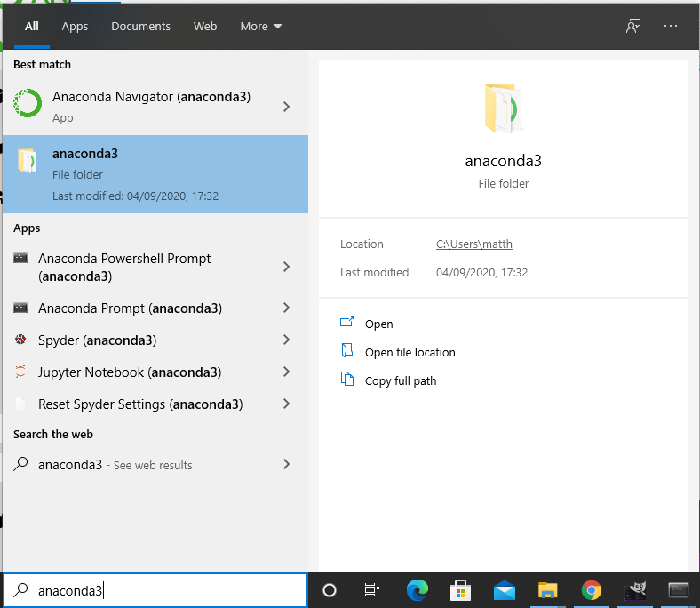This screenshot has width=700, height=608.
Task: Click the Anaconda Prompt terminal icon
Action: [20, 308]
